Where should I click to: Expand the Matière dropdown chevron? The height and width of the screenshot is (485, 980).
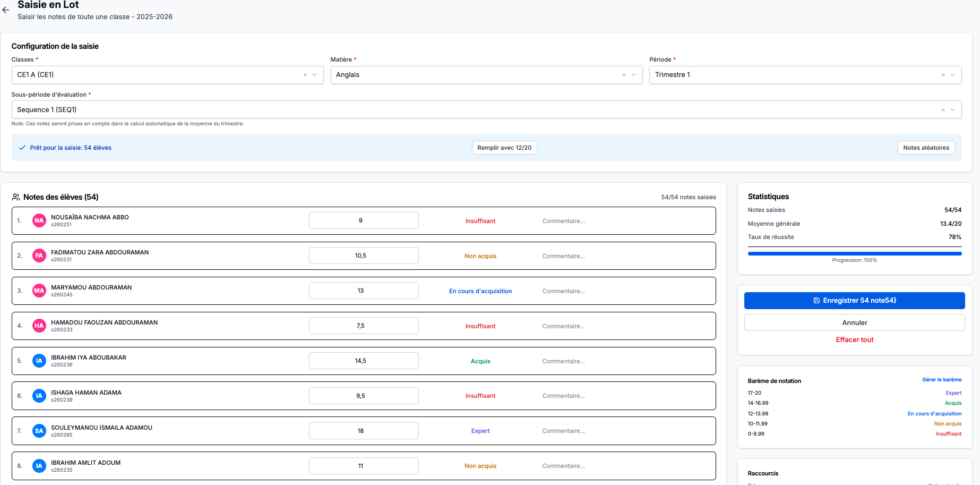click(x=634, y=75)
